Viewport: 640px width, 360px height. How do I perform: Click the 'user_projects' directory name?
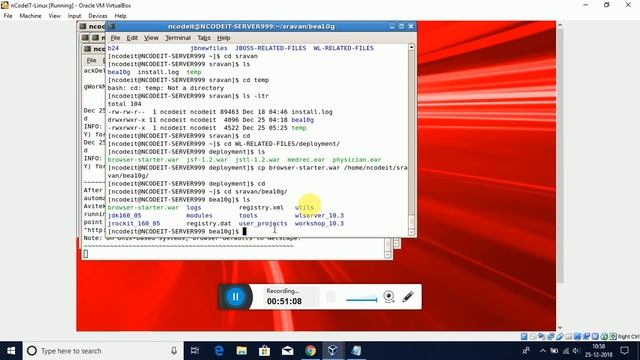pos(263,224)
